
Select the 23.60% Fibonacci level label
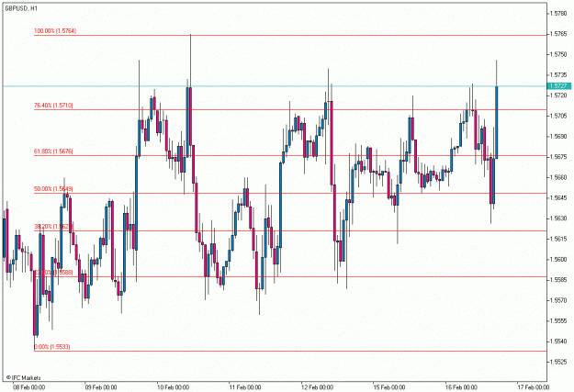53,273
